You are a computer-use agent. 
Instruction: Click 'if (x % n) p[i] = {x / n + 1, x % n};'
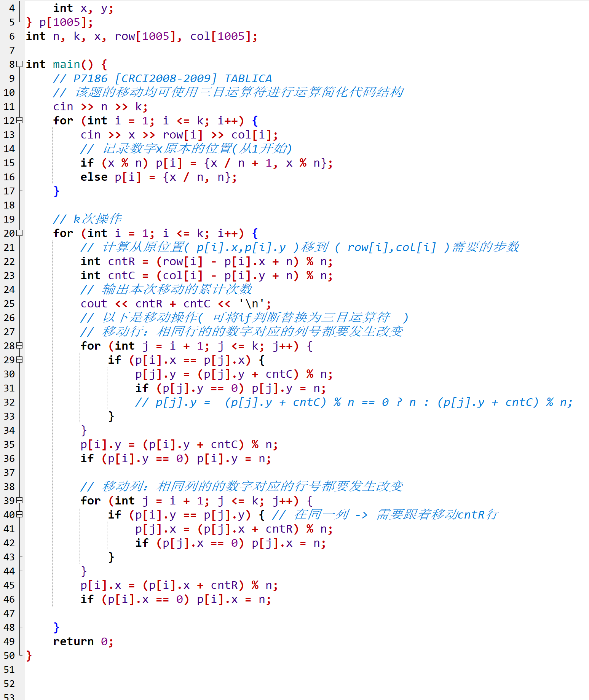point(207,163)
